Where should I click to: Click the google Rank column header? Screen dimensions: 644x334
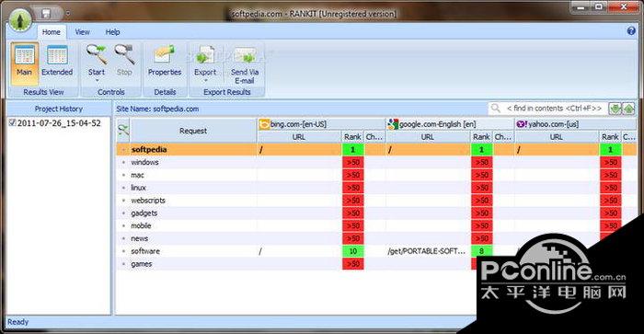tap(481, 137)
